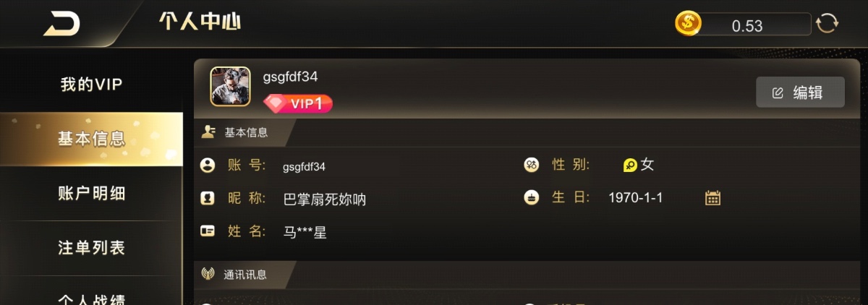Click the 编辑 edit button
This screenshot has height=305, width=868.
click(800, 92)
